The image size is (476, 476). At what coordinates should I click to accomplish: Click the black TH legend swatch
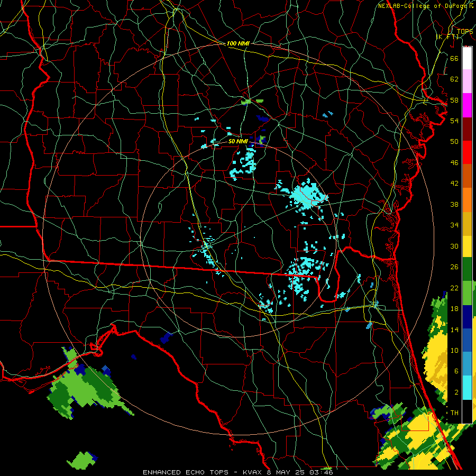(467, 411)
